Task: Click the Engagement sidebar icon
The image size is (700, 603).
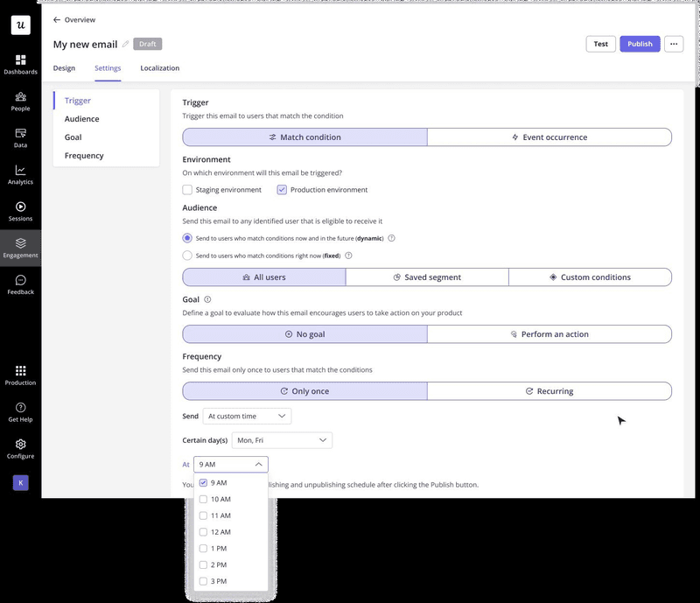Action: point(20,248)
